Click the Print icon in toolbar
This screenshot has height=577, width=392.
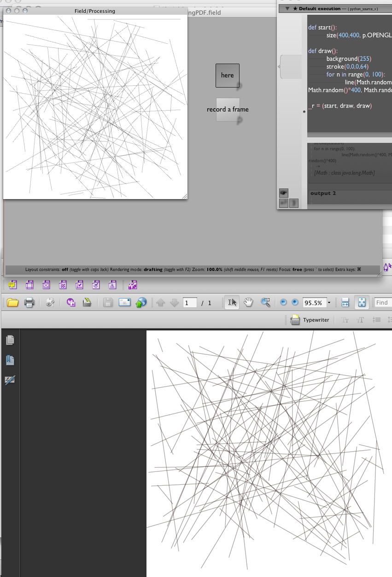coord(29,303)
